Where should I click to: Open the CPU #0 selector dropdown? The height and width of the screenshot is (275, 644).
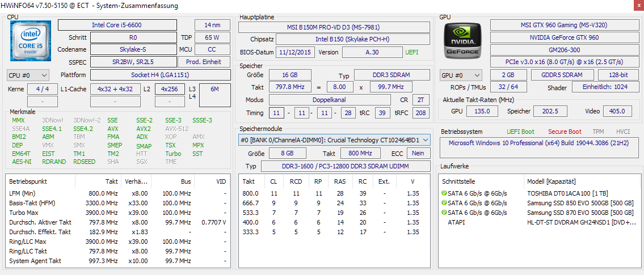click(28, 75)
